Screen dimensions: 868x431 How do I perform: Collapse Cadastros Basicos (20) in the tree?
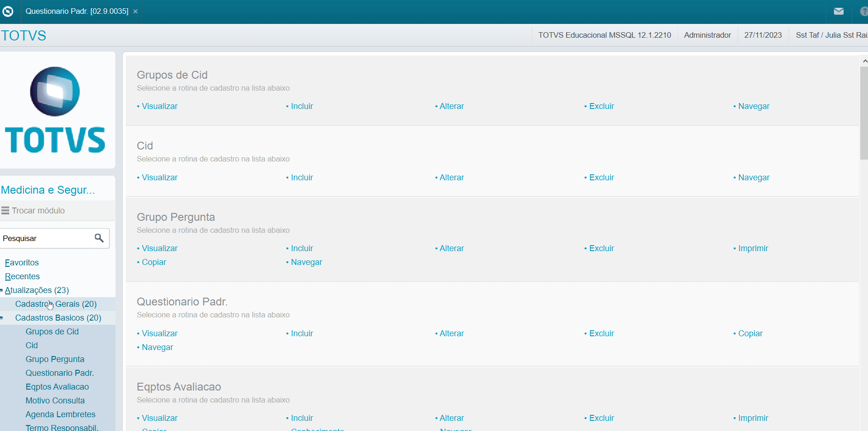click(x=1, y=318)
